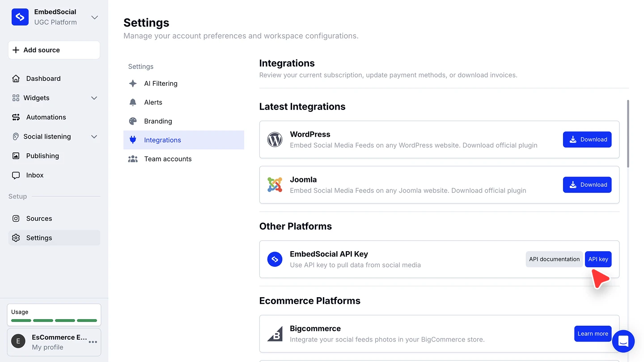Download the Joomla plugin
Image resolution: width=644 pixels, height=362 pixels.
coord(587,185)
